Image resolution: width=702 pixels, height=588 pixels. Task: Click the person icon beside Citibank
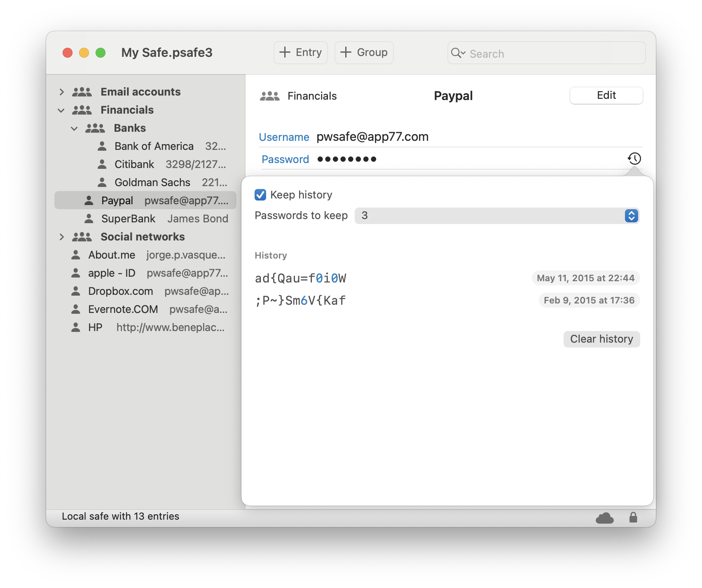[x=102, y=164]
